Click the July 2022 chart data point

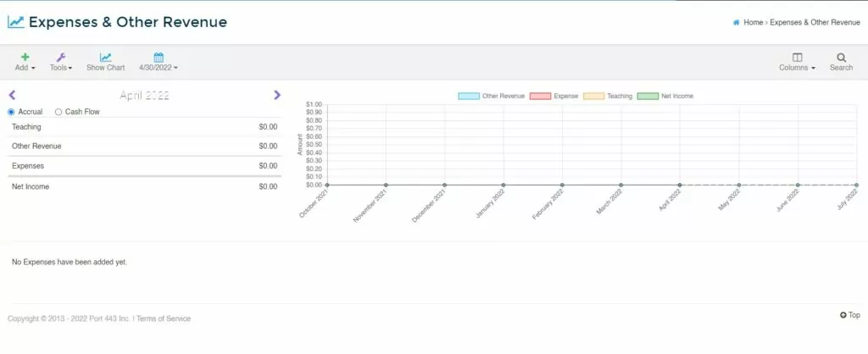(x=856, y=185)
